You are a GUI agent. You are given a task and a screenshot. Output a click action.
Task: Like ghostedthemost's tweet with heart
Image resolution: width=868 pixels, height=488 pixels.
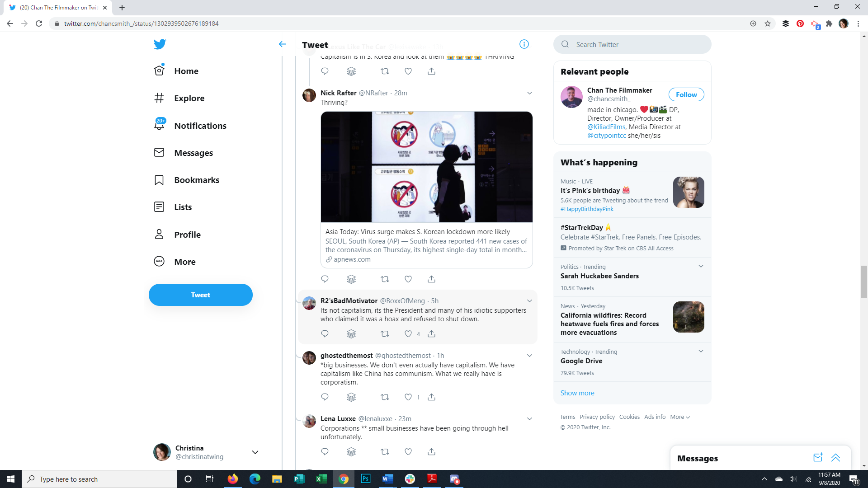pos(408,397)
